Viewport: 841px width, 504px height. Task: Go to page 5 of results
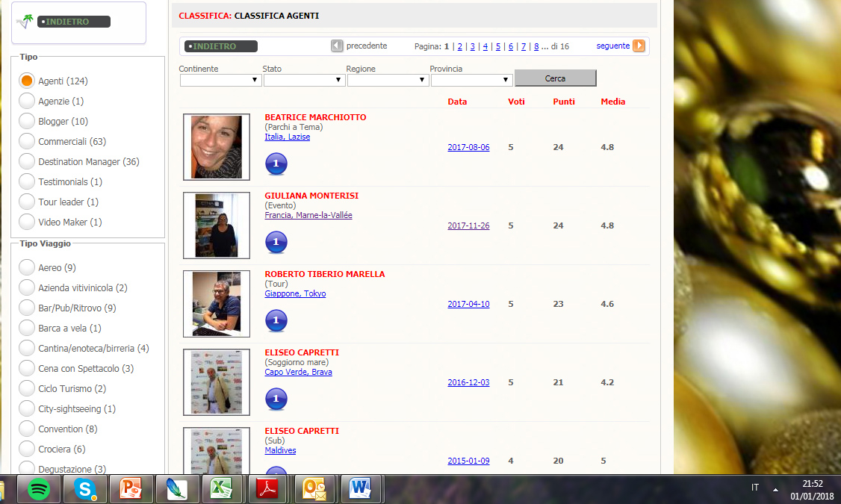pyautogui.click(x=498, y=46)
